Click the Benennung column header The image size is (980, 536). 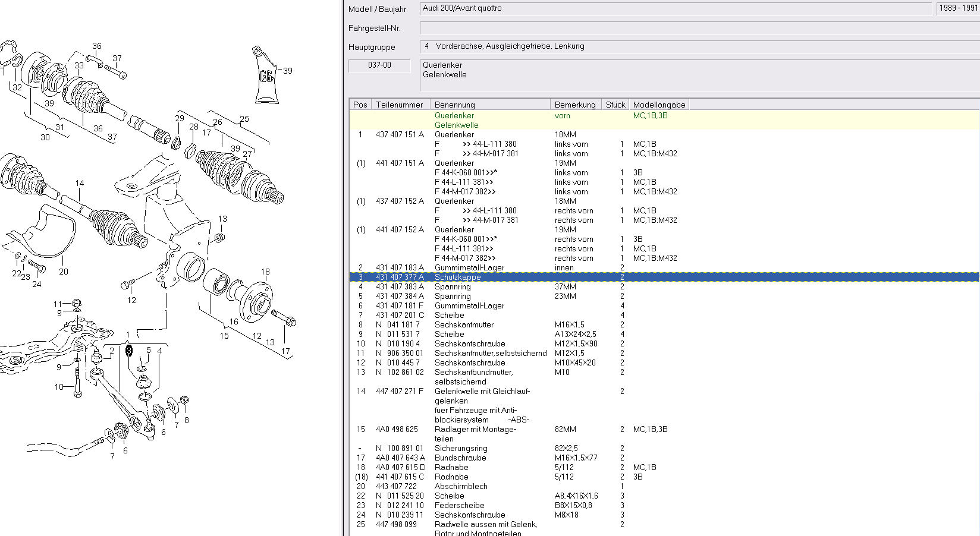[455, 105]
